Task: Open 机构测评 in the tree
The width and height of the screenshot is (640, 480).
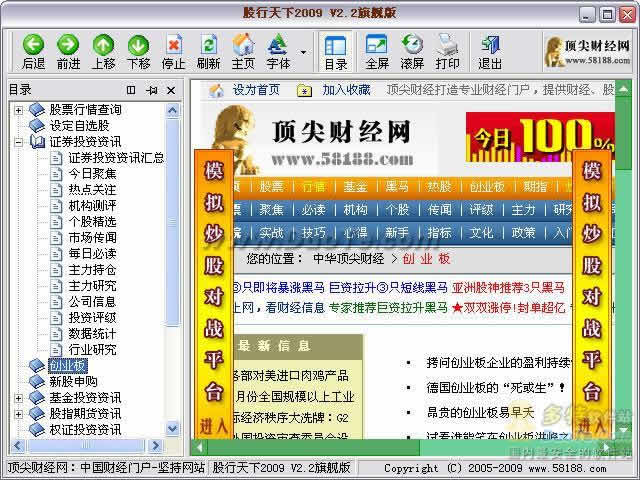Action: click(92, 206)
